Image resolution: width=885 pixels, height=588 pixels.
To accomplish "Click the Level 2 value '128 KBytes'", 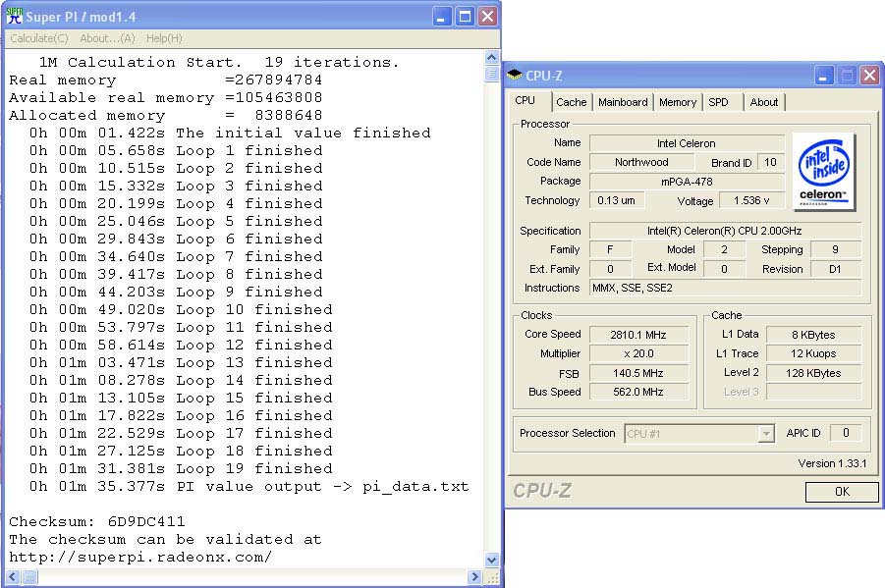I will (x=813, y=373).
